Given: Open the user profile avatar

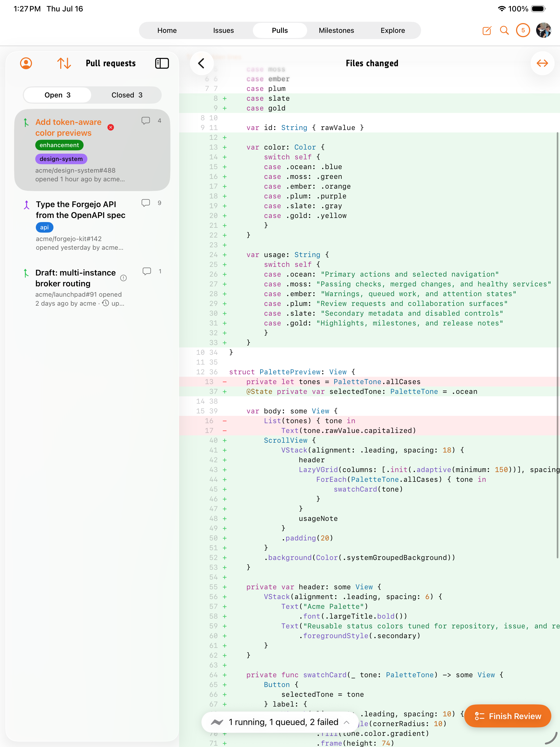Looking at the screenshot, I should (543, 30).
